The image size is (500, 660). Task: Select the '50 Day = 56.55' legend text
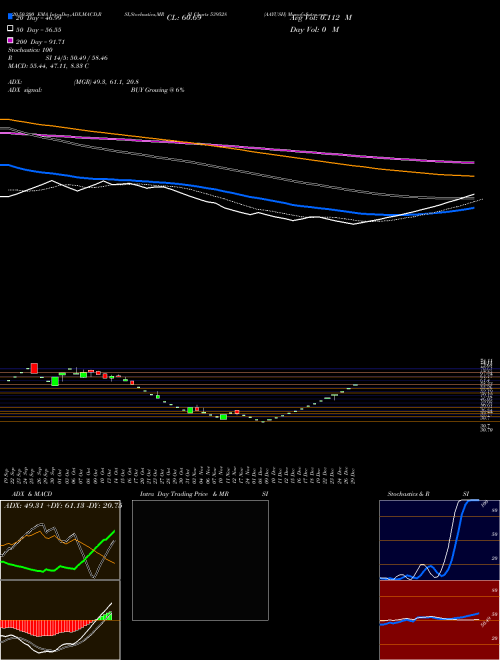point(40,30)
